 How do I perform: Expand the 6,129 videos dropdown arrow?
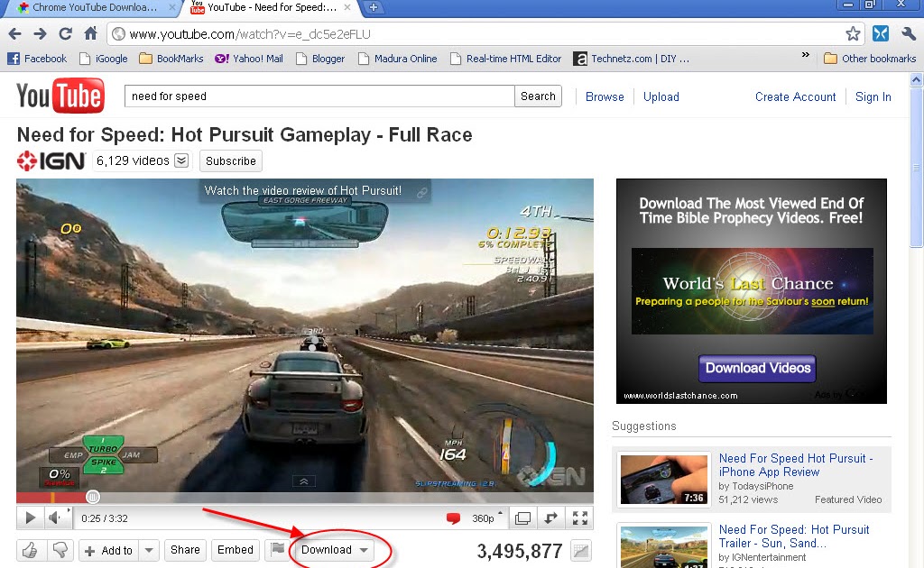click(181, 160)
